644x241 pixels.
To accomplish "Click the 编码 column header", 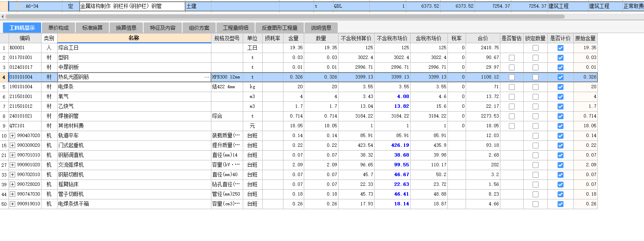I will click(x=25, y=38).
